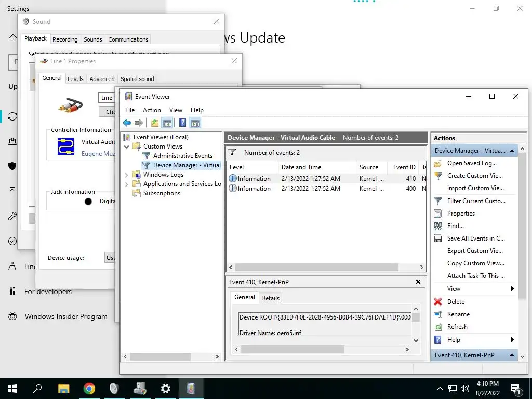This screenshot has width=532, height=399.
Task: Click Import Custom View action
Action: [475, 188]
